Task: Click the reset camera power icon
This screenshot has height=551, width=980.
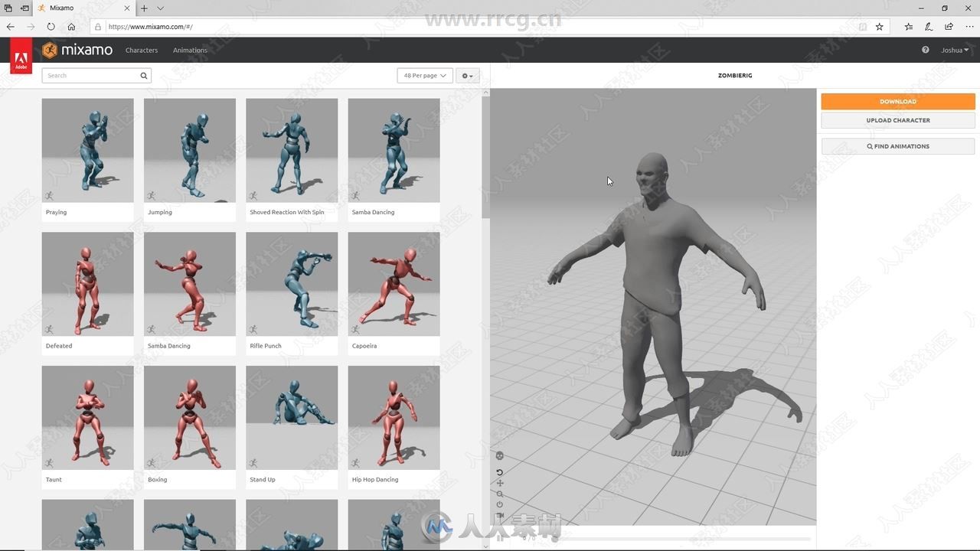Action: click(499, 504)
